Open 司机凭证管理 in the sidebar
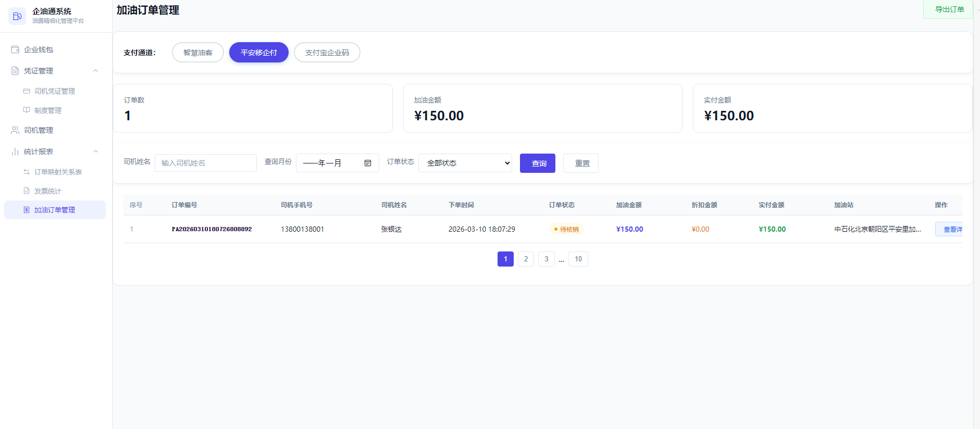This screenshot has height=429, width=980. coord(55,91)
